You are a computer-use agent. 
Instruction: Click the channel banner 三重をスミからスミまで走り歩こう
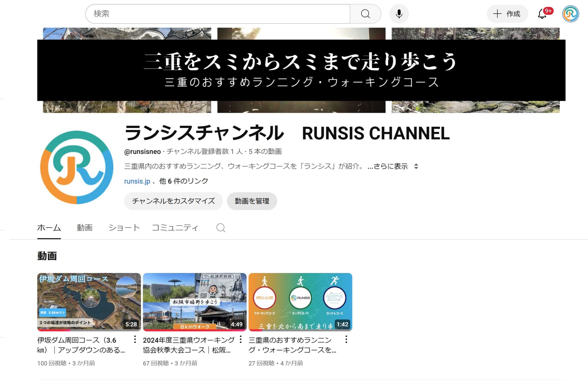301,70
